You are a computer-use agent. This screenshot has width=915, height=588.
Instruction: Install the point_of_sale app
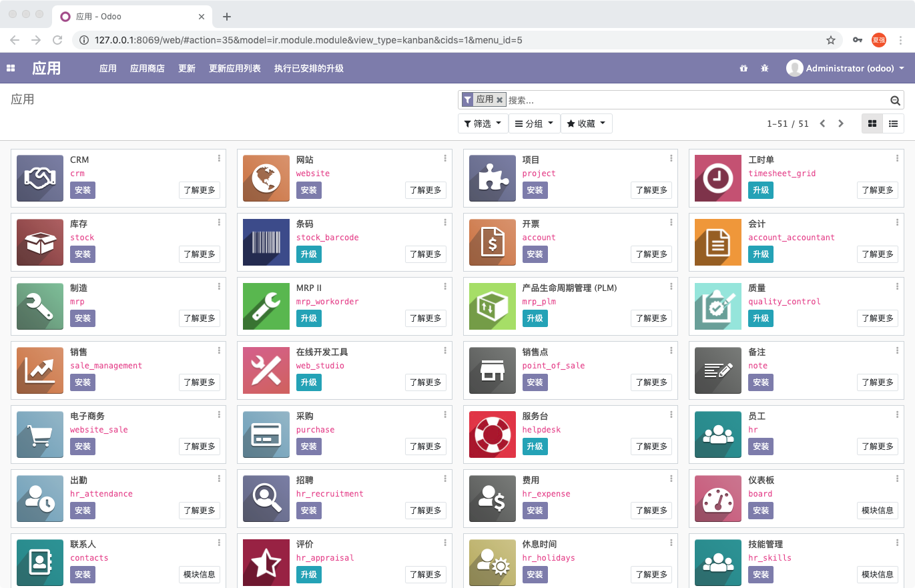coord(535,382)
